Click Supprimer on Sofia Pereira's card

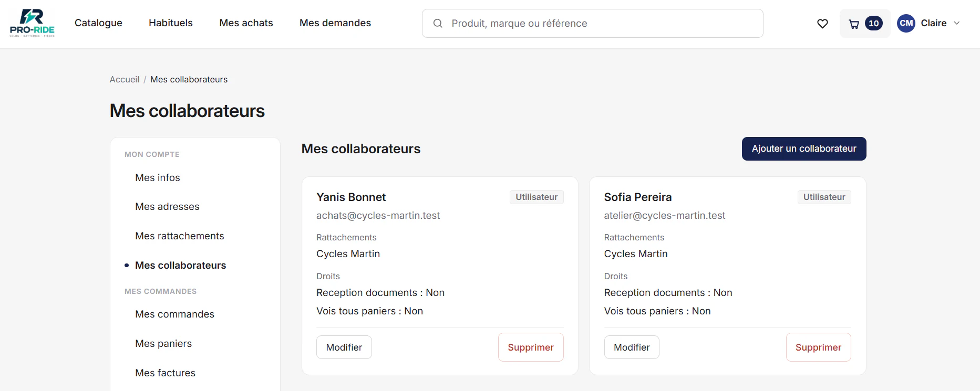(x=819, y=347)
